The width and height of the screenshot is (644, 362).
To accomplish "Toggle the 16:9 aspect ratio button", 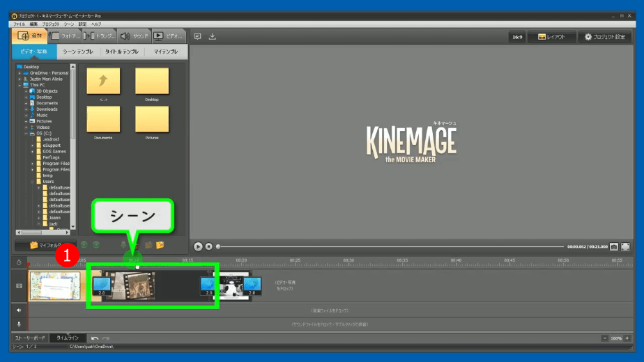I will pyautogui.click(x=516, y=37).
